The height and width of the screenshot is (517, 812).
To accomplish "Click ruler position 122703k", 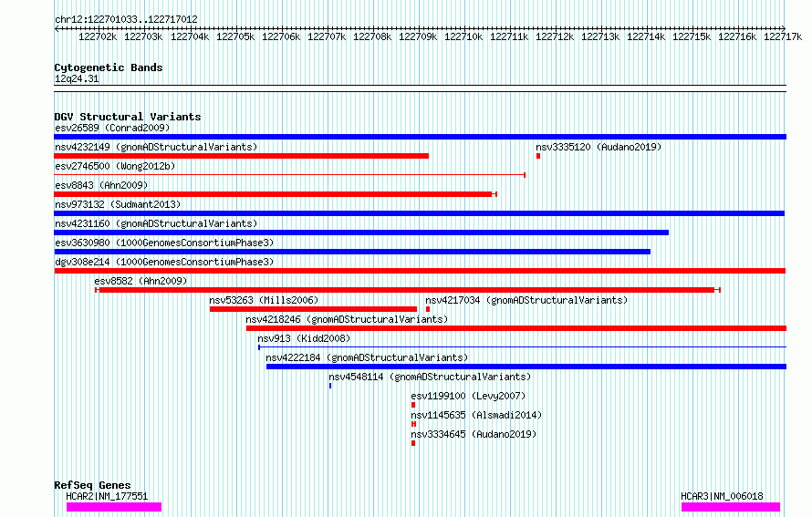I will pyautogui.click(x=143, y=36).
